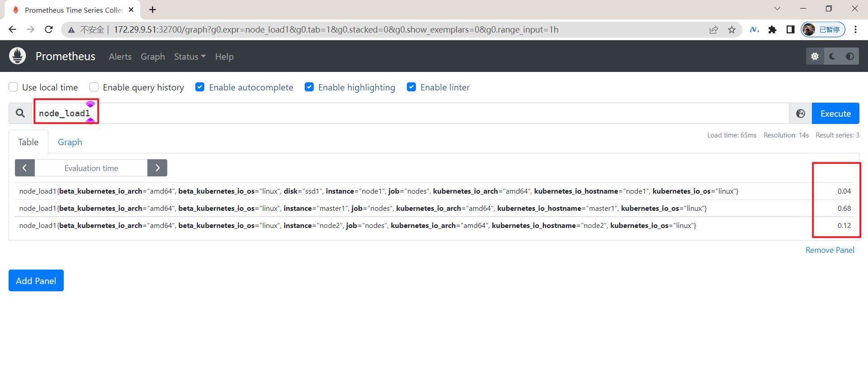Click Load time: 65ms text
Viewport: 868px width, 370px height.
pos(732,135)
